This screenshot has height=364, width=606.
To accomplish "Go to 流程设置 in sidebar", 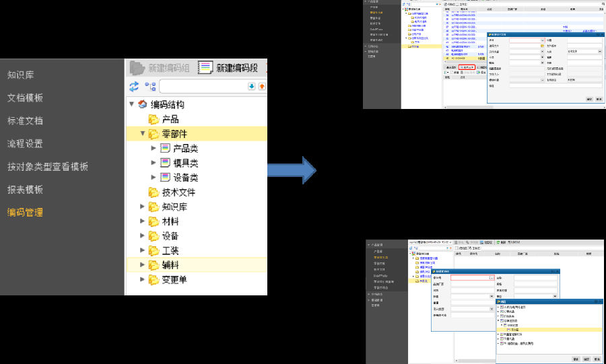I will click(x=25, y=144).
